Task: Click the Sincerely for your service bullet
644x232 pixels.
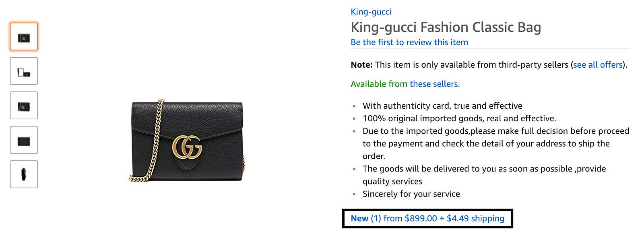Action: (411, 194)
